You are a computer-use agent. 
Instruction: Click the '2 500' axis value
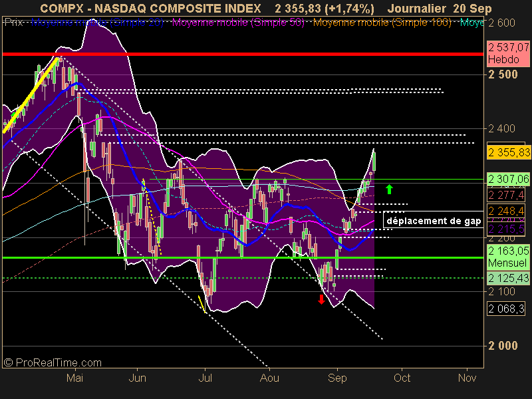pos(503,74)
